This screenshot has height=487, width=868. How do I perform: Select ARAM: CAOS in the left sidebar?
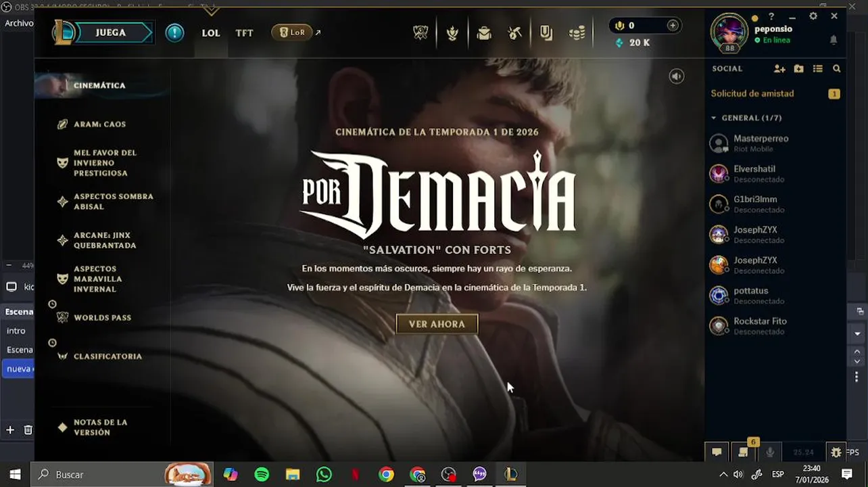[x=101, y=124]
